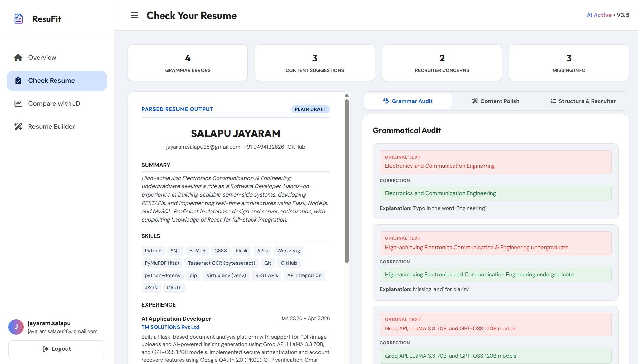Click the Recruiter Concerns stat card

coord(442,63)
